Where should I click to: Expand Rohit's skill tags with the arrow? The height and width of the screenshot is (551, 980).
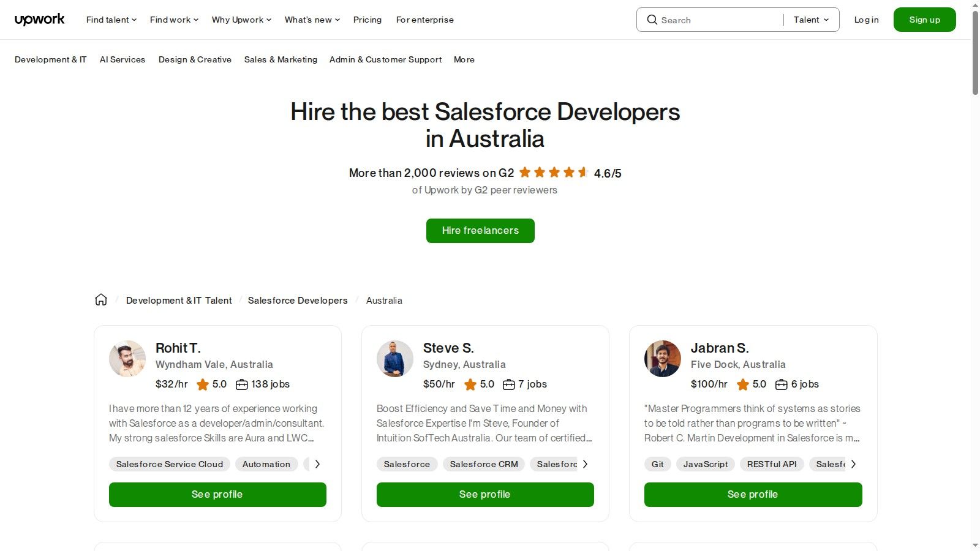(317, 464)
